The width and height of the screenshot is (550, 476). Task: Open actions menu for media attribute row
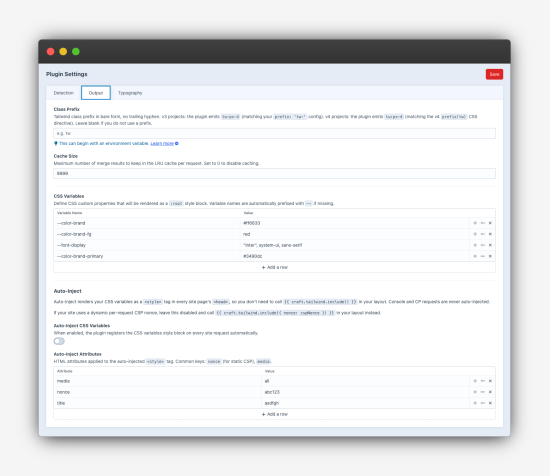(x=483, y=381)
